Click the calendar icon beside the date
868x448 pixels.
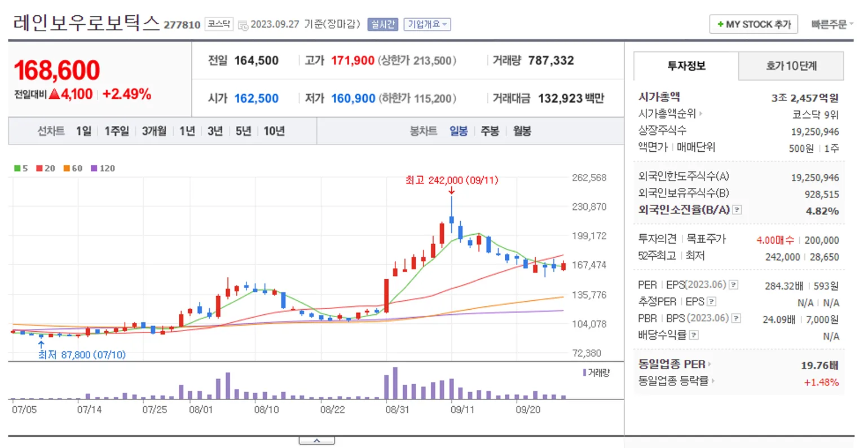coord(243,25)
